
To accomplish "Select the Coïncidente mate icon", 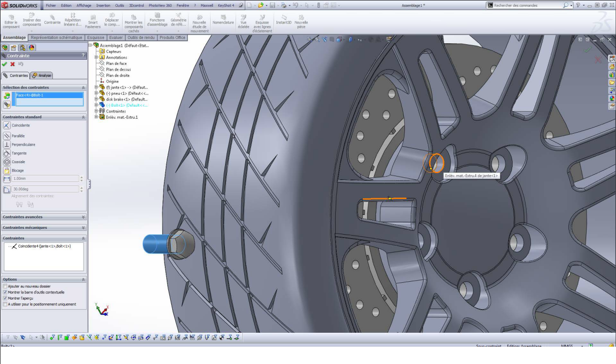I will click(x=7, y=126).
